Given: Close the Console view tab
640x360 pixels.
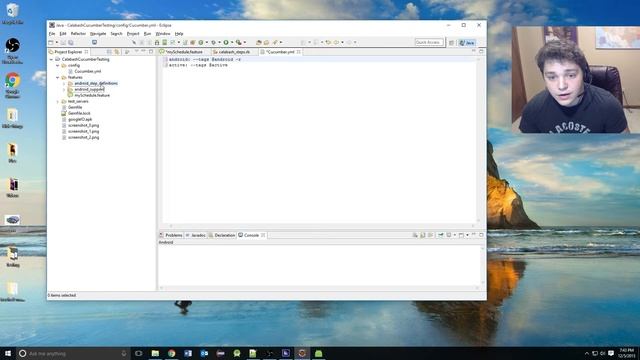Looking at the screenshot, I should pos(263,235).
